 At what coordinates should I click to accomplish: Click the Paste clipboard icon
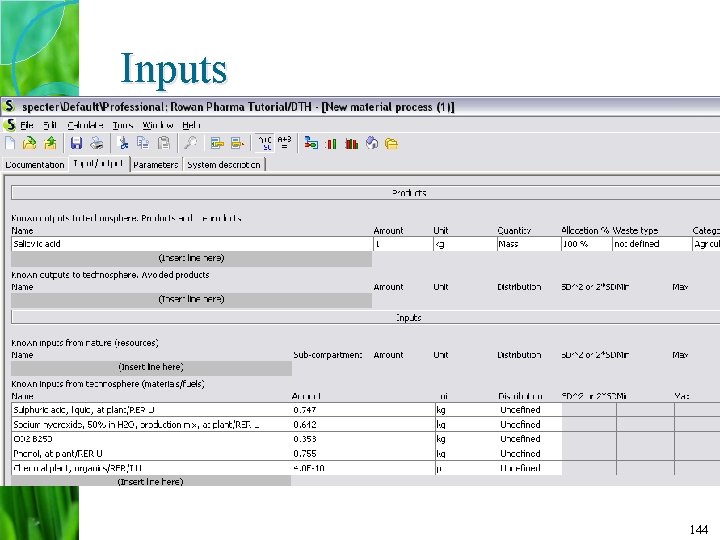164,143
